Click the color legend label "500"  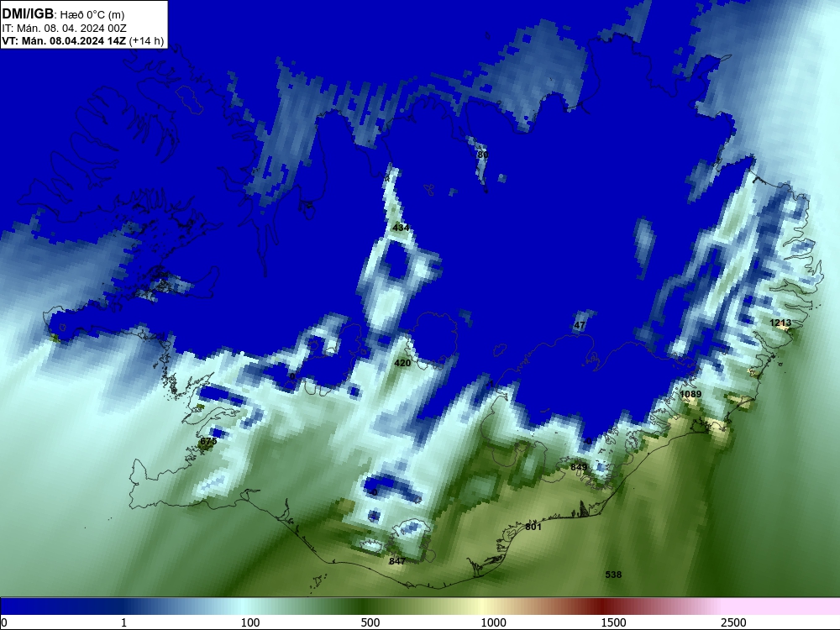(x=370, y=622)
